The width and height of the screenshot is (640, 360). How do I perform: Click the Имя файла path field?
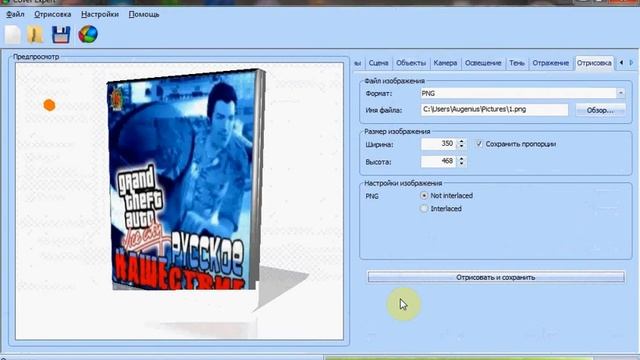coord(494,109)
